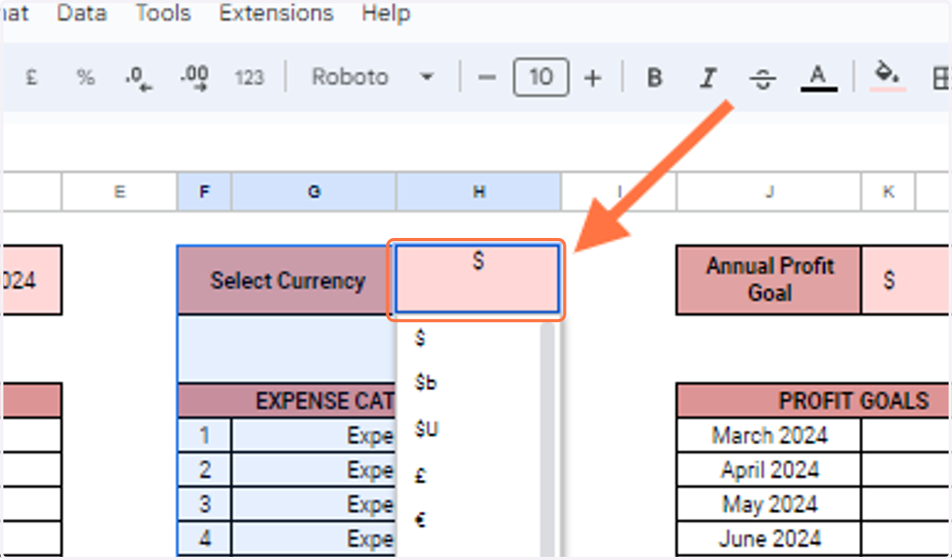Select column J header

[x=769, y=192]
